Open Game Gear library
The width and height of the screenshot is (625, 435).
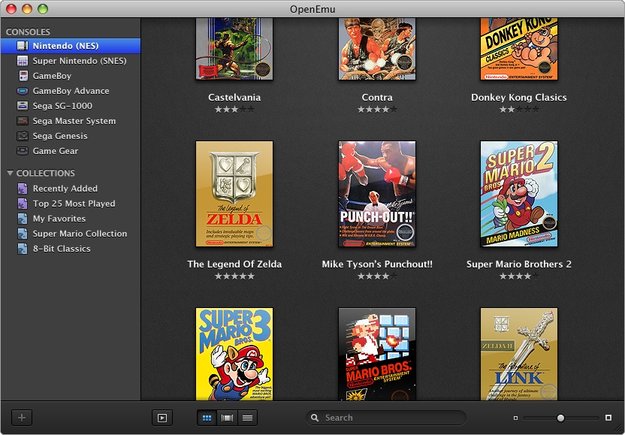tap(71, 151)
